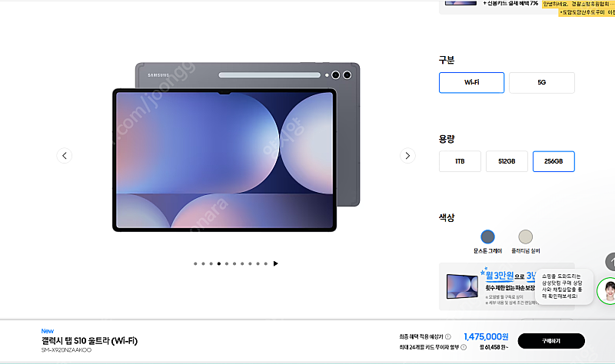
Task: Open info icon beside 최종 혜택 적용 예상가
Action: [448, 336]
